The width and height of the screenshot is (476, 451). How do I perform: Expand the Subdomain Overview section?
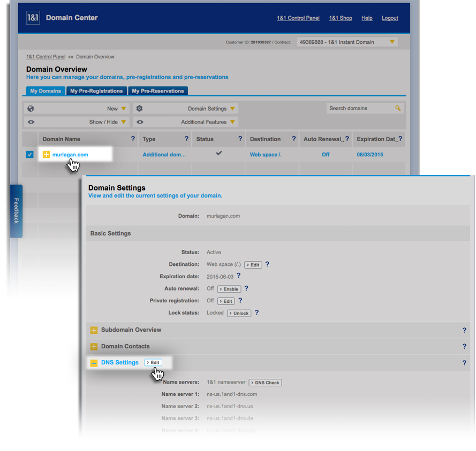tap(94, 330)
